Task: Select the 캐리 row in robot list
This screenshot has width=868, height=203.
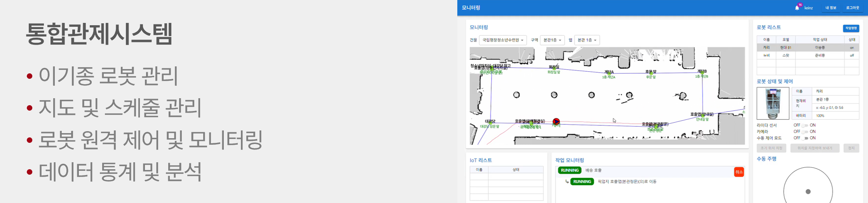Action: click(808, 48)
